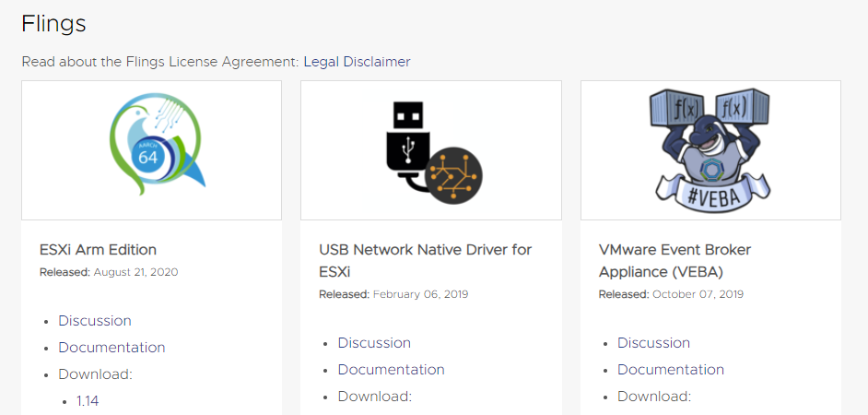Open Documentation link under ESXi Arm Edition
868x415 pixels.
click(x=111, y=348)
